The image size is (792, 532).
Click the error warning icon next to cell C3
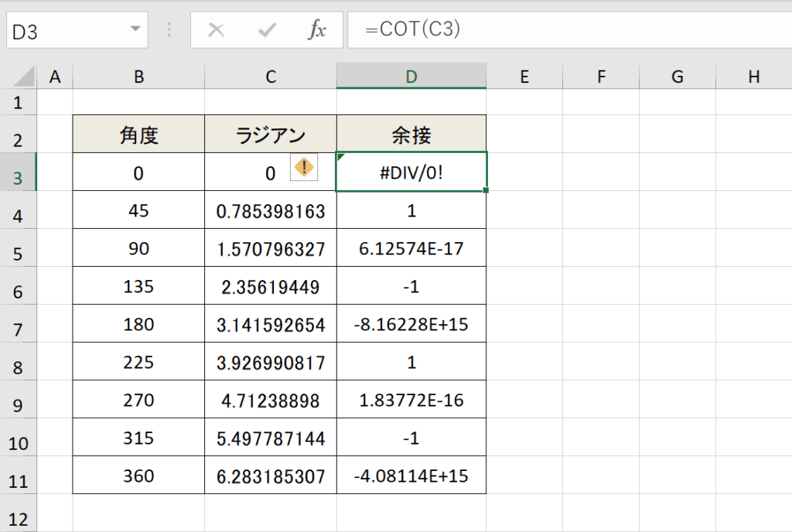(x=303, y=167)
